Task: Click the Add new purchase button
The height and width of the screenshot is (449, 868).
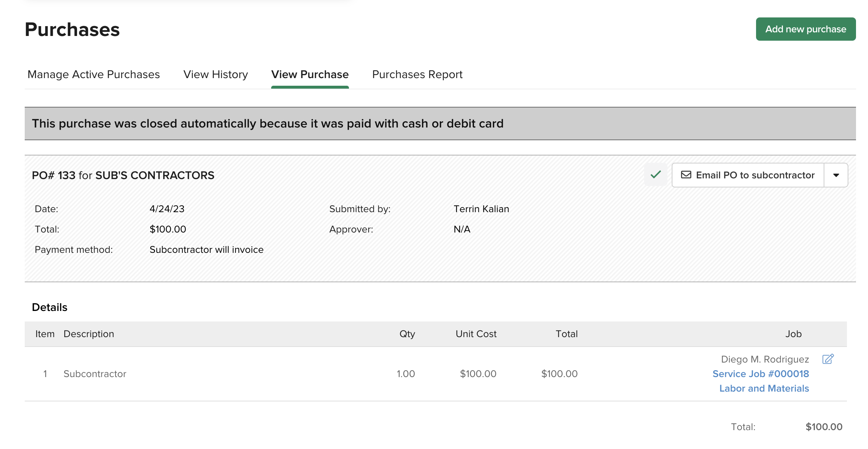Action: [x=805, y=29]
